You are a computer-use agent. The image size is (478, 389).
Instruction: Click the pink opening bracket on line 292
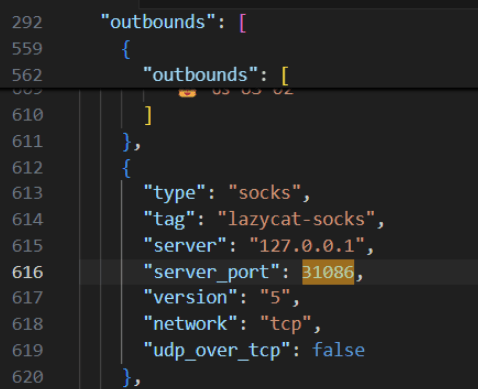pyautogui.click(x=243, y=23)
